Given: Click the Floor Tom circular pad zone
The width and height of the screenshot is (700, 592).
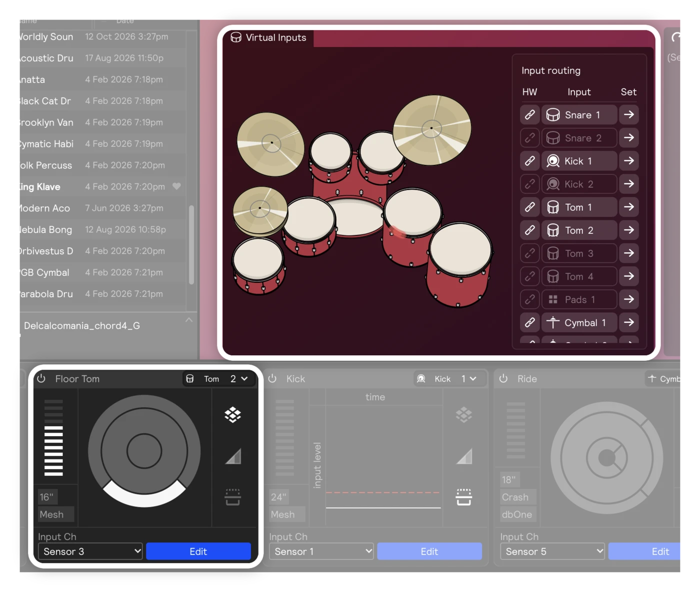Looking at the screenshot, I should click(x=144, y=451).
